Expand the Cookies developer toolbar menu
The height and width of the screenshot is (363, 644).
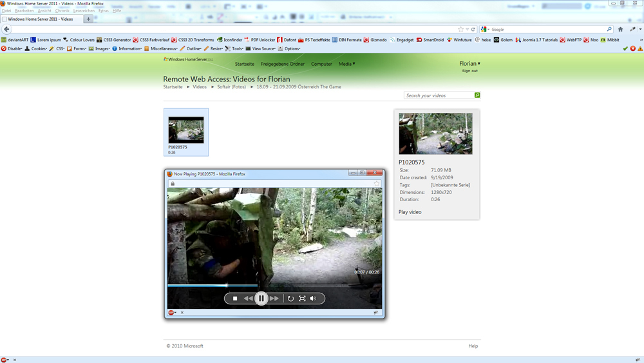click(x=36, y=48)
